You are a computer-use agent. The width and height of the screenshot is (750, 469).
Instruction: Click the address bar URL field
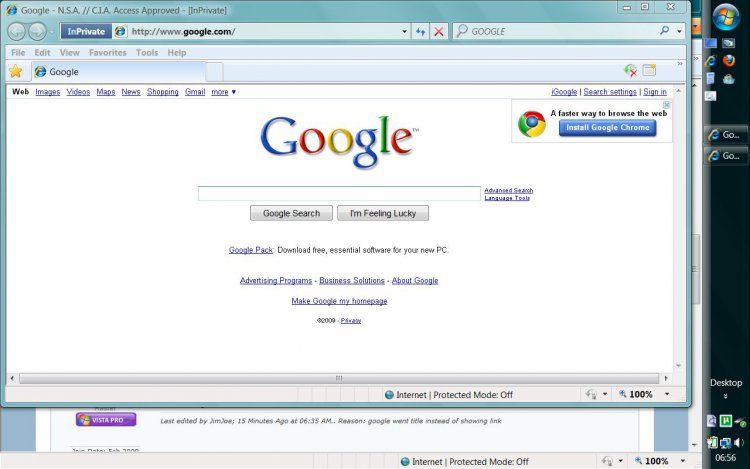(x=265, y=32)
